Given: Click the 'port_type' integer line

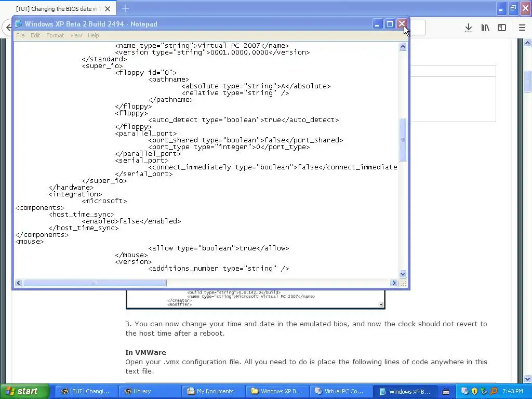Looking at the screenshot, I should [x=229, y=147].
